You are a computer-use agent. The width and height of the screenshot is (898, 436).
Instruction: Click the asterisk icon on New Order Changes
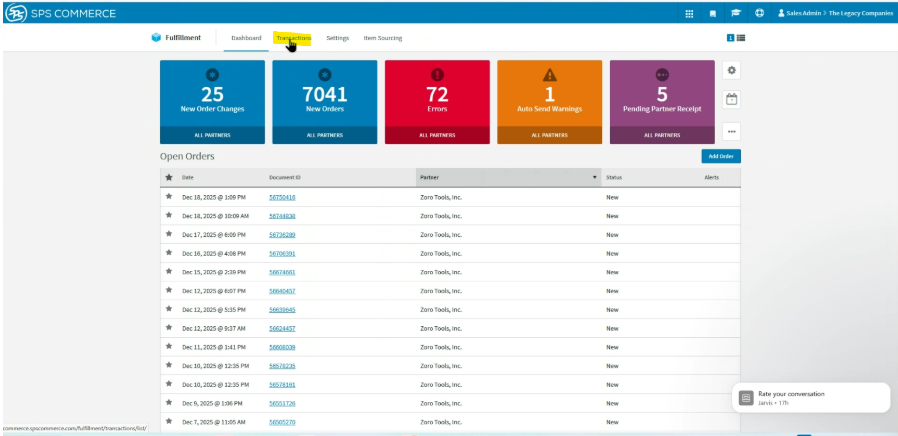pyautogui.click(x=212, y=74)
